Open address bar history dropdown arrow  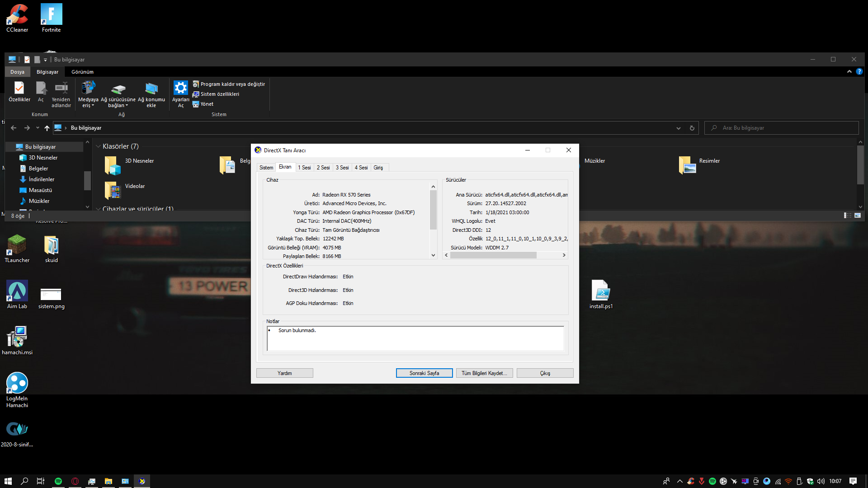tap(678, 128)
